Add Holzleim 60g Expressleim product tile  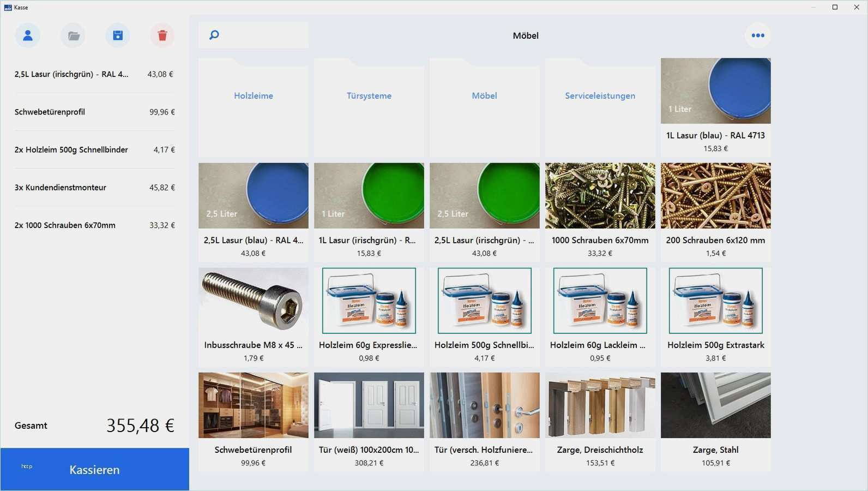369,317
